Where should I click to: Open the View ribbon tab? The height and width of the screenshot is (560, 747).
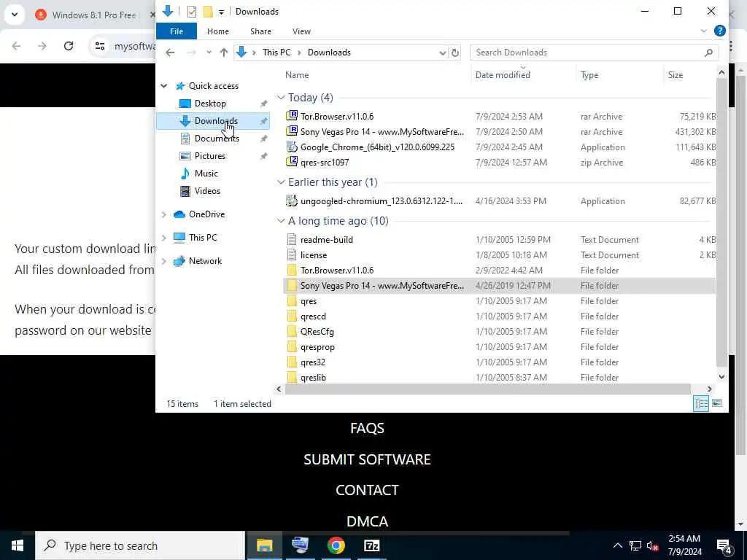(301, 31)
